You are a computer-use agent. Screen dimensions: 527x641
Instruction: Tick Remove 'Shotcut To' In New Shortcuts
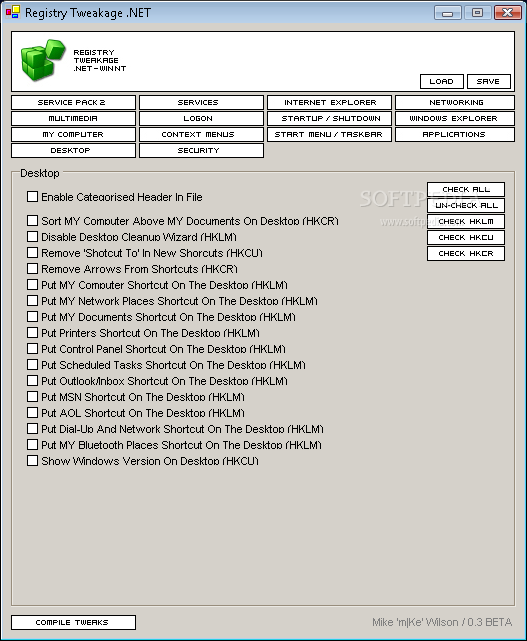click(32, 253)
